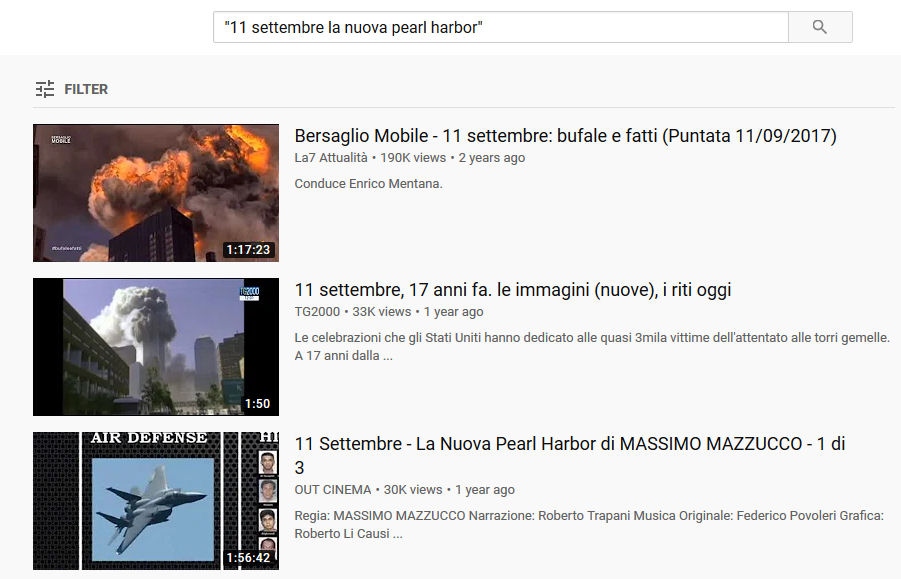The width and height of the screenshot is (901, 579).
Task: Click the 1:17:23 duration badge
Action: tap(249, 250)
